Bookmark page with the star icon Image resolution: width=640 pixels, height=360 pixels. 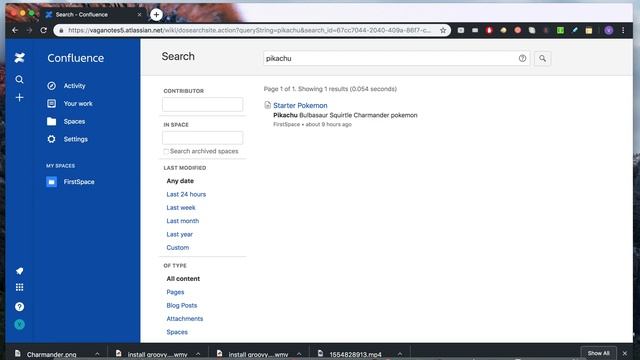[x=443, y=30]
